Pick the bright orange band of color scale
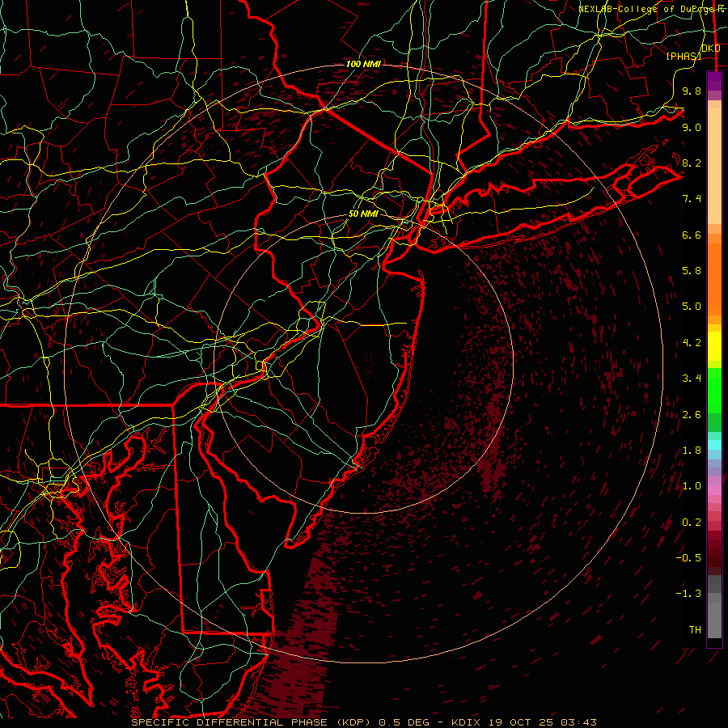The height and width of the screenshot is (728, 728). [714, 280]
